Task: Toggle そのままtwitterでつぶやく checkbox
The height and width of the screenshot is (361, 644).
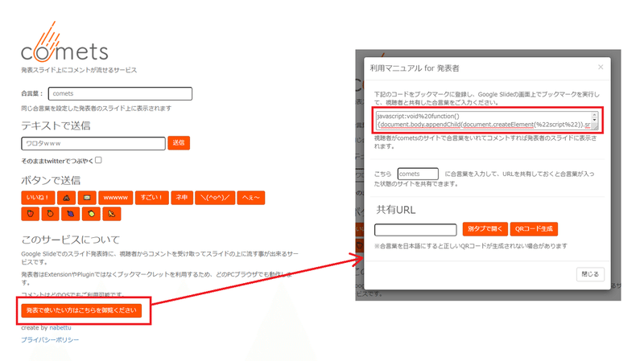Action: pos(98,160)
